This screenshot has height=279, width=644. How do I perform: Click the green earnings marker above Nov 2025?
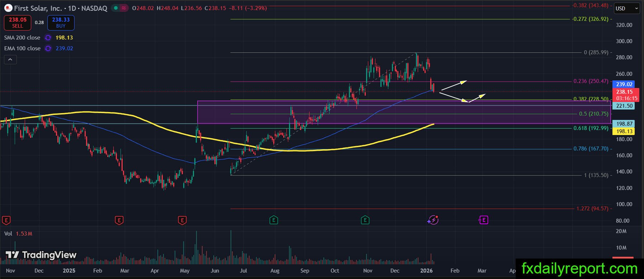coord(365,220)
